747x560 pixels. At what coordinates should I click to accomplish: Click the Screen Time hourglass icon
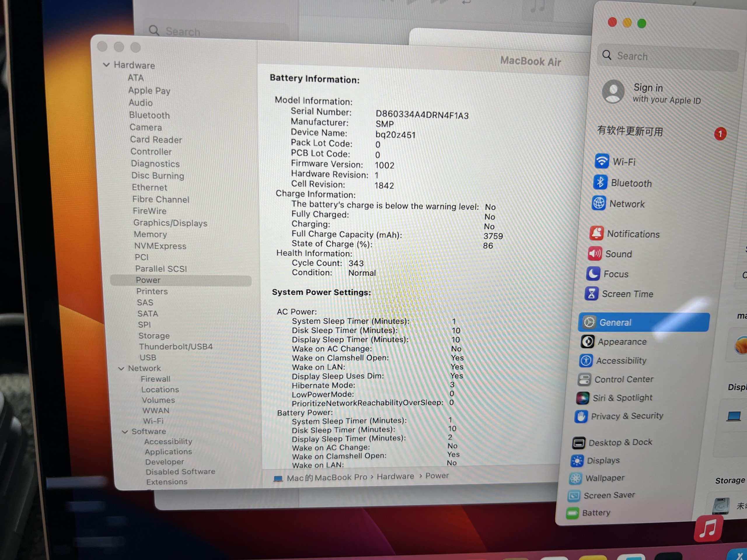(591, 293)
